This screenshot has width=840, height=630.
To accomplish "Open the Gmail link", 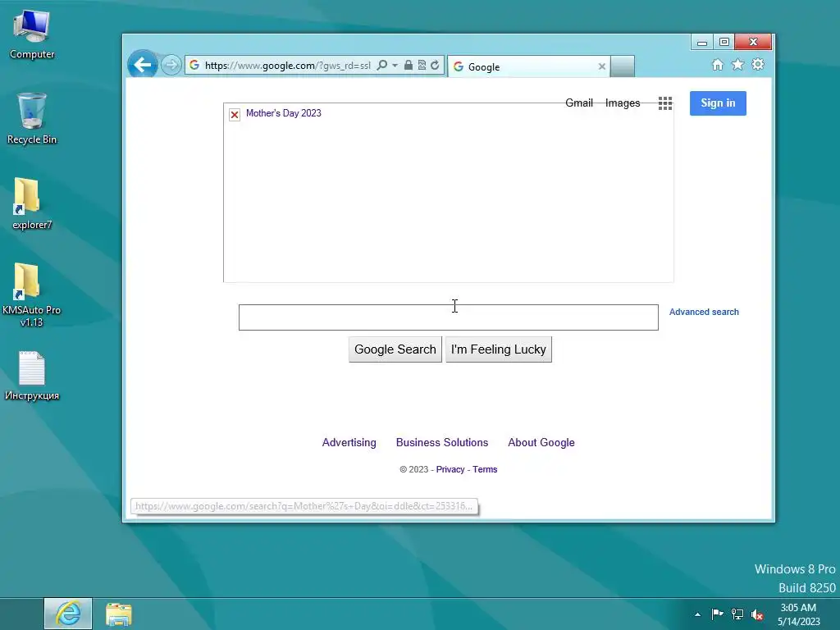I will [579, 103].
